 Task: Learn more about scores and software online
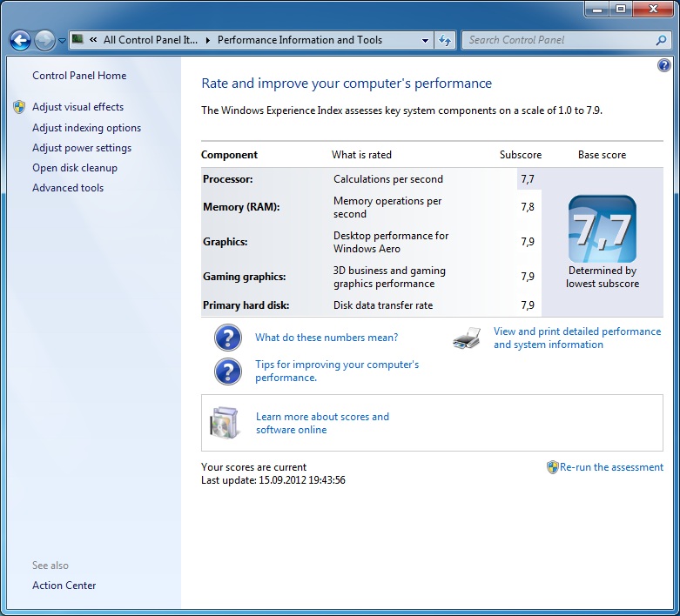(x=322, y=423)
